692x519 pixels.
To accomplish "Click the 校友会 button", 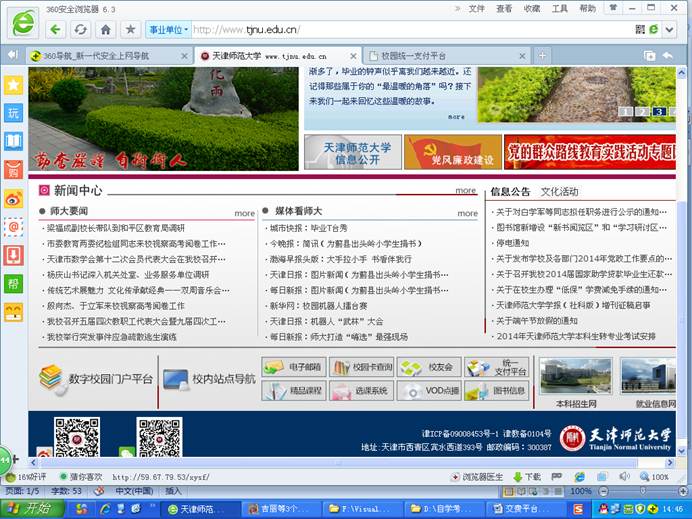I will pos(429,367).
